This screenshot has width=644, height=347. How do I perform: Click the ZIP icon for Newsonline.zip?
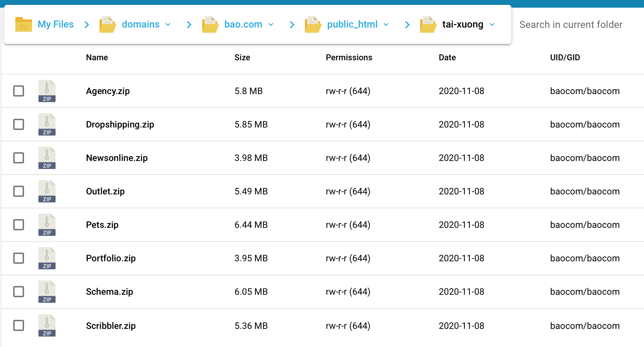click(47, 158)
